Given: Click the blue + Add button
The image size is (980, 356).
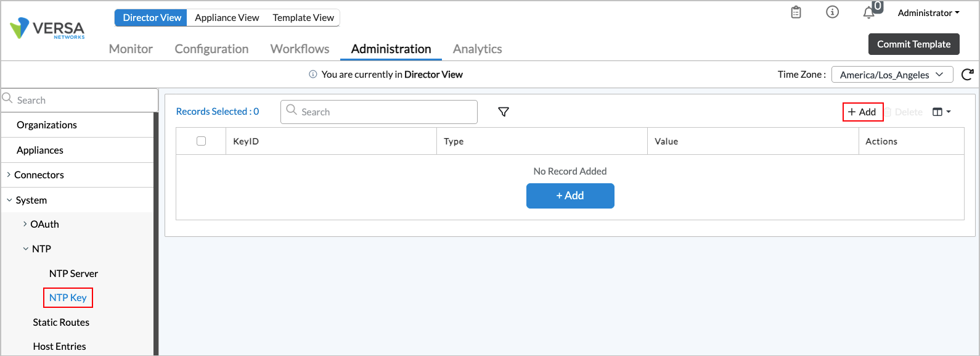Looking at the screenshot, I should tap(570, 196).
